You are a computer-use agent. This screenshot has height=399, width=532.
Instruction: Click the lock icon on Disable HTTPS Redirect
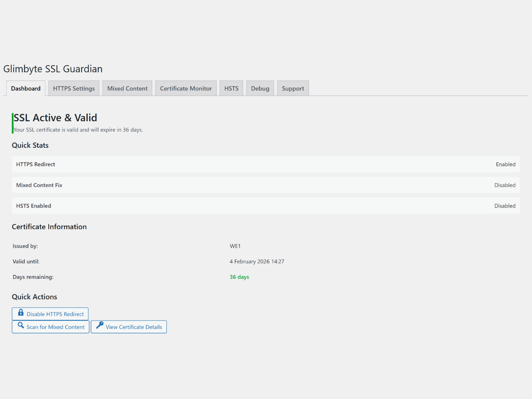pyautogui.click(x=21, y=313)
